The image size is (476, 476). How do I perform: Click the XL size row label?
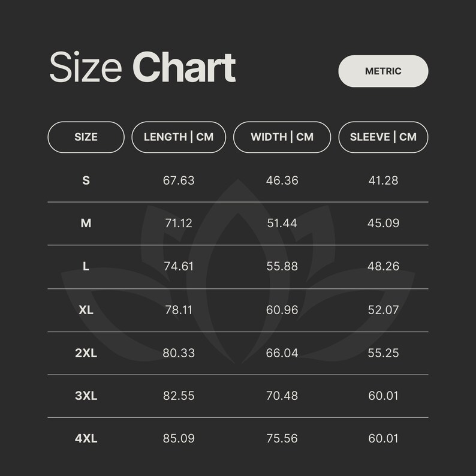86,310
